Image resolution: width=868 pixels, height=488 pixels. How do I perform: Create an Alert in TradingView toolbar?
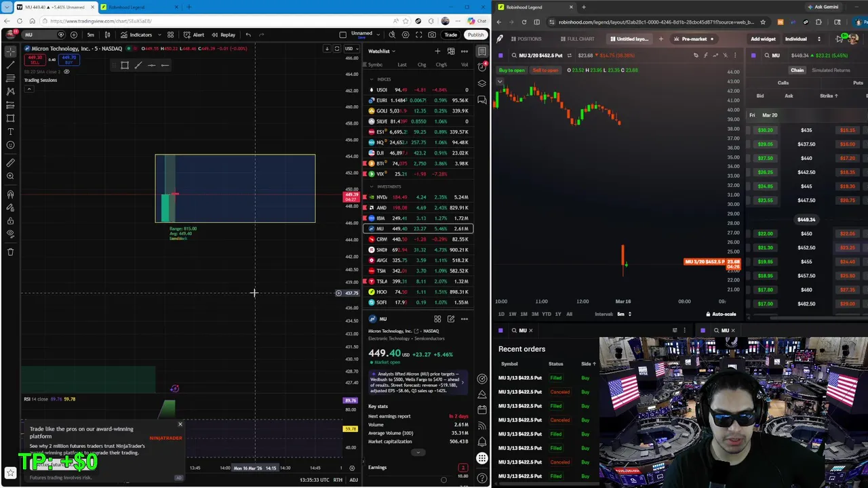coord(194,35)
